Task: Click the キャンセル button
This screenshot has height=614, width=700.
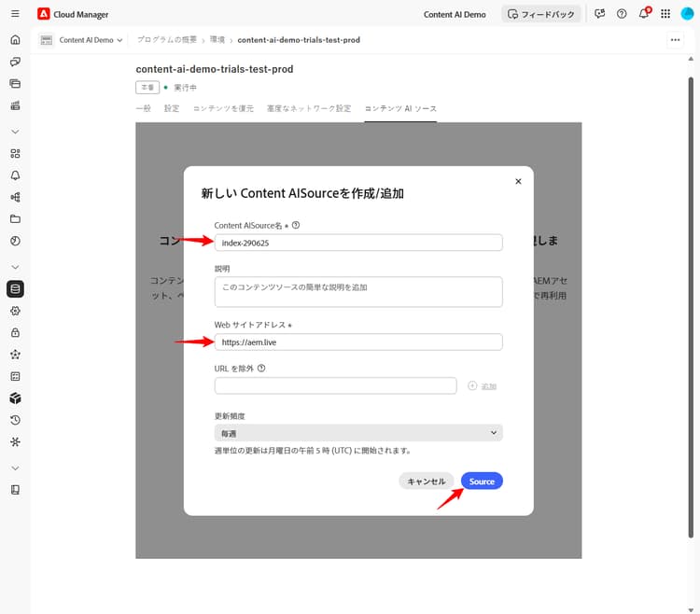Action: (x=427, y=481)
